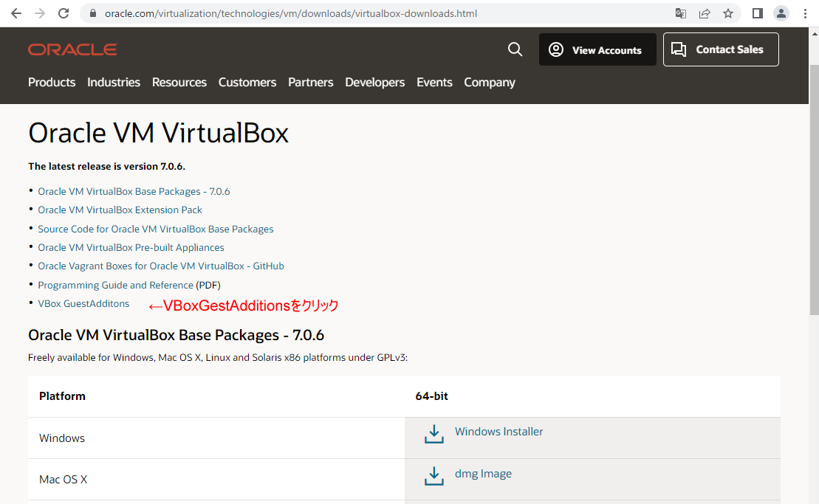819x504 pixels.
Task: Open Source Code for Base Packages link
Action: (x=156, y=229)
